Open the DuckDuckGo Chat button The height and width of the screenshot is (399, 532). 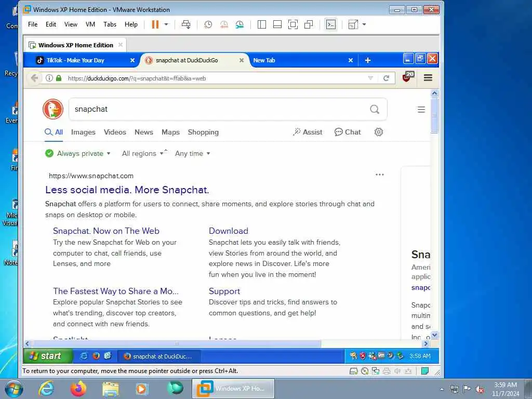[x=348, y=132]
